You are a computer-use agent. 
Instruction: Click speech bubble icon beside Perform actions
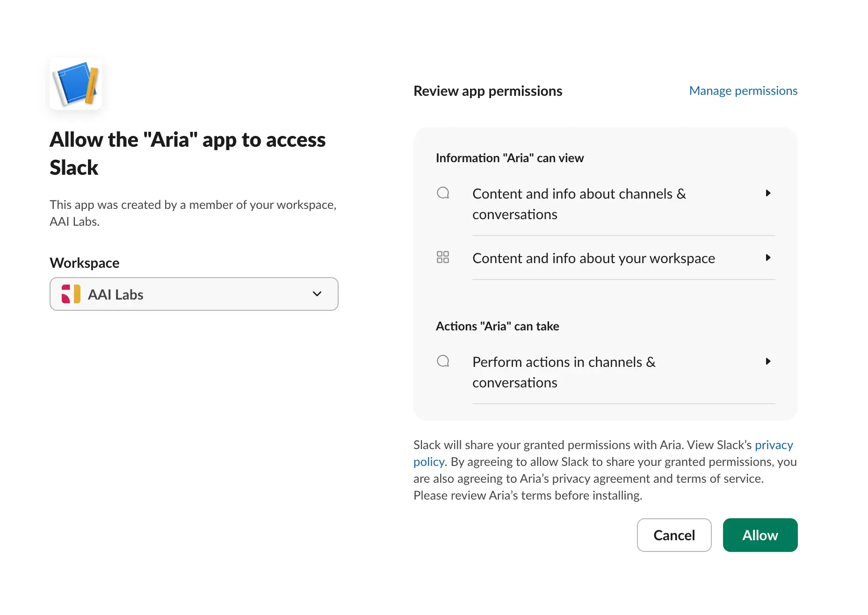click(x=443, y=361)
